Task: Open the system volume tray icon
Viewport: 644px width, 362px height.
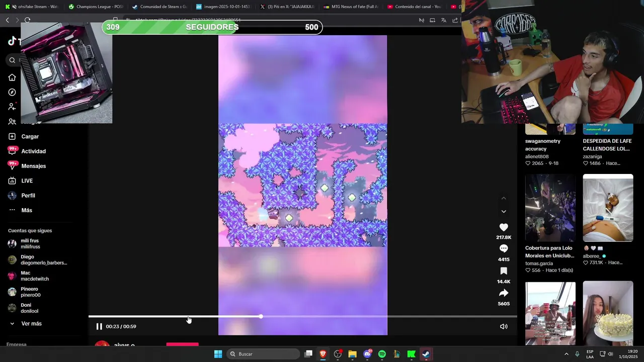Action: pyautogui.click(x=610, y=354)
